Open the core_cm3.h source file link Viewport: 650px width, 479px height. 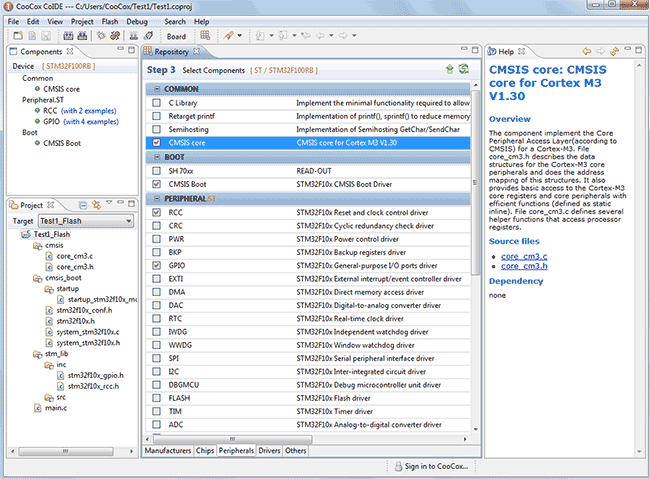pyautogui.click(x=524, y=266)
